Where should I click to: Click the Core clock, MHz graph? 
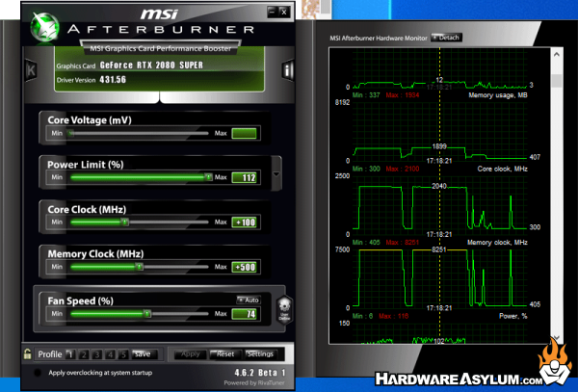439,205
